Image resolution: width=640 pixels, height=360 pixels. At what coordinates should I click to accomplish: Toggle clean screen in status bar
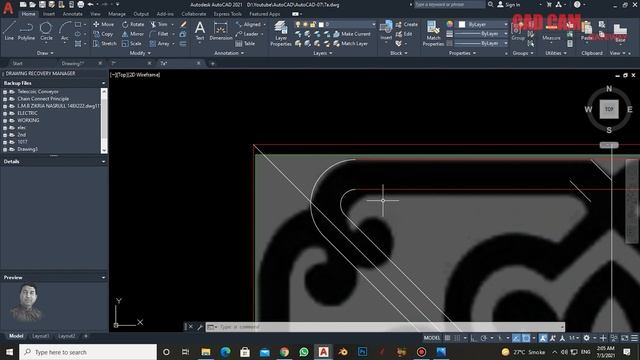click(x=624, y=338)
